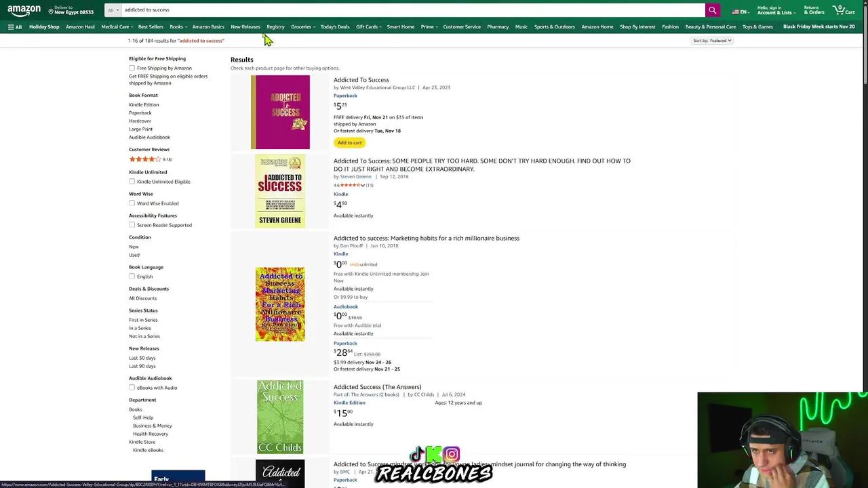Click the search input field
Image resolution: width=868 pixels, height=488 pixels.
coord(413,10)
